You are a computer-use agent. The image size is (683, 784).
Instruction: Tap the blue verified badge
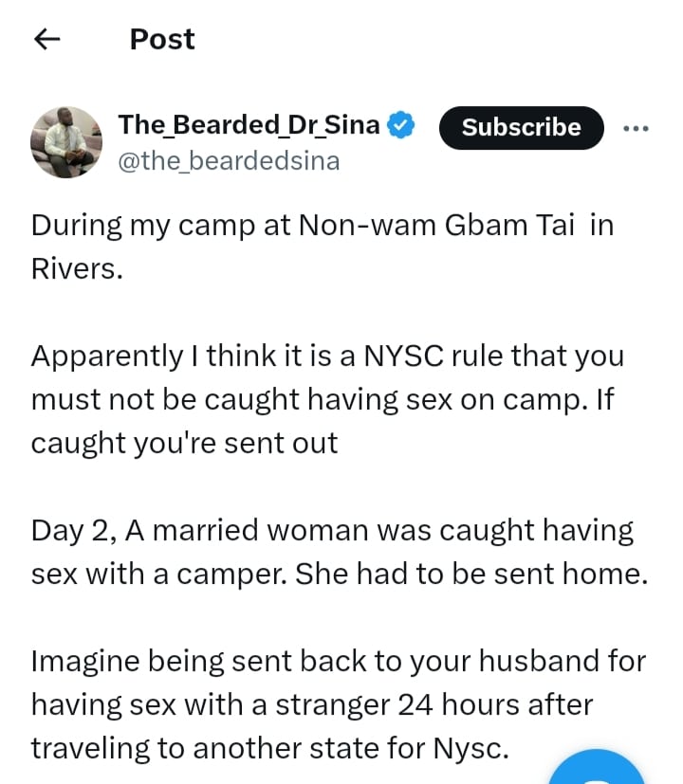pyautogui.click(x=402, y=125)
